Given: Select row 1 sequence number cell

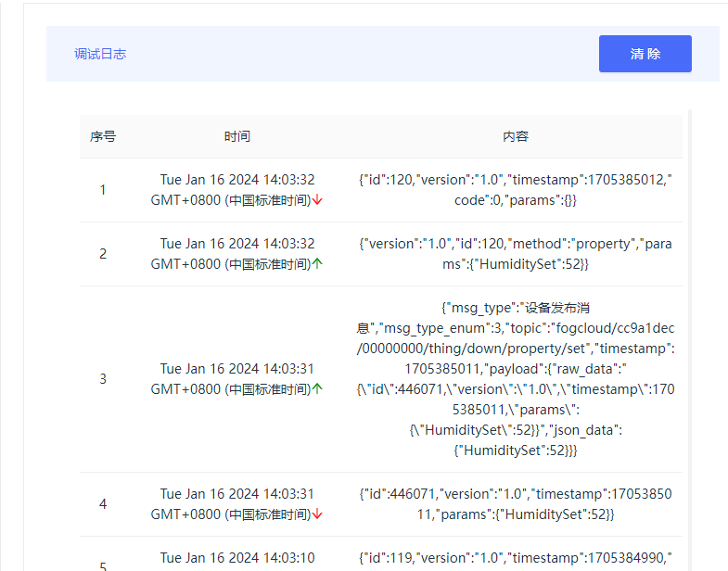Looking at the screenshot, I should pos(103,190).
